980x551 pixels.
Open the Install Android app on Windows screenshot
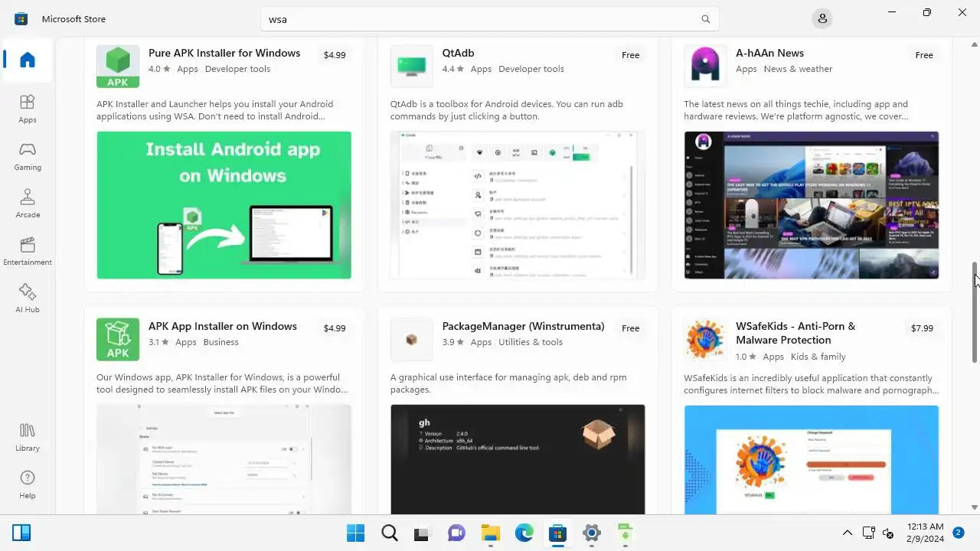[224, 205]
